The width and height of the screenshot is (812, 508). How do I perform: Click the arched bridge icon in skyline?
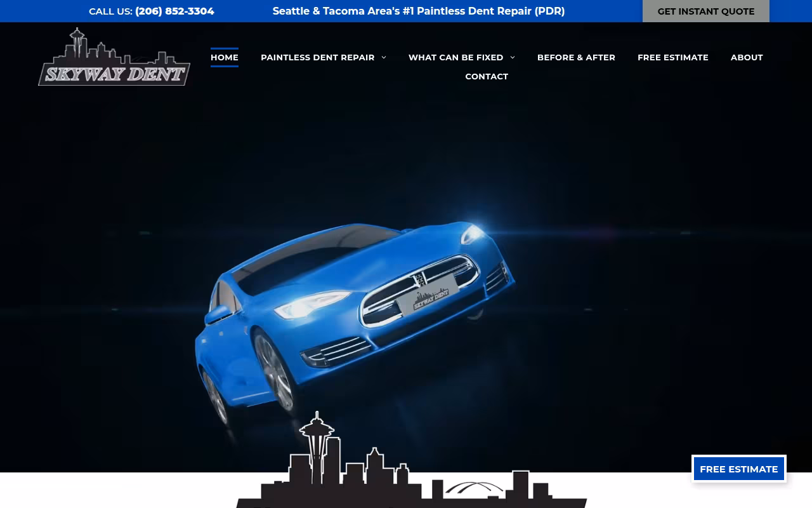[474, 488]
